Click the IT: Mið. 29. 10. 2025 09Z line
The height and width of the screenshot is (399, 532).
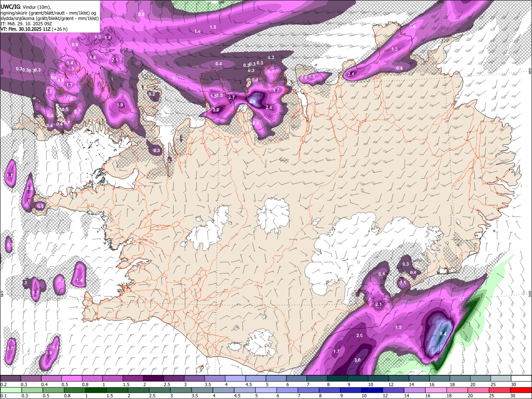pos(26,24)
